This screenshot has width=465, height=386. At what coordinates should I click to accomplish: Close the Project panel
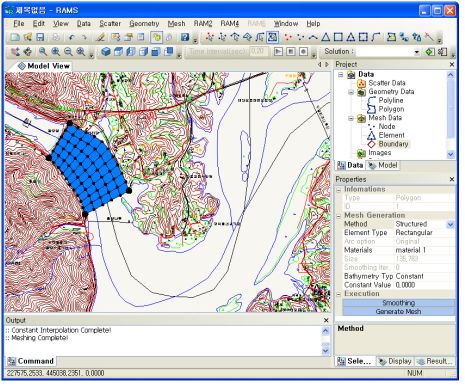452,64
